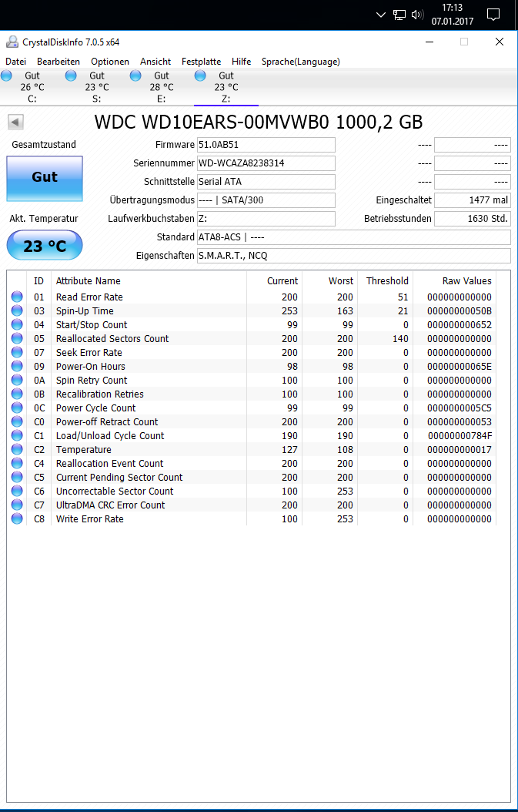This screenshot has width=518, height=812.
Task: Select the Load/Unload Cycle Count raw value 00000000784F
Action: coord(460,435)
